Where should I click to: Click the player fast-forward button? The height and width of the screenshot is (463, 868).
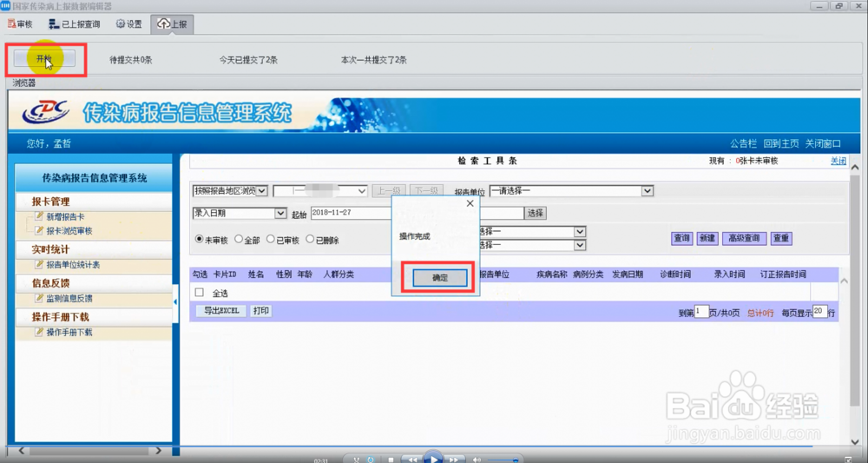click(453, 460)
